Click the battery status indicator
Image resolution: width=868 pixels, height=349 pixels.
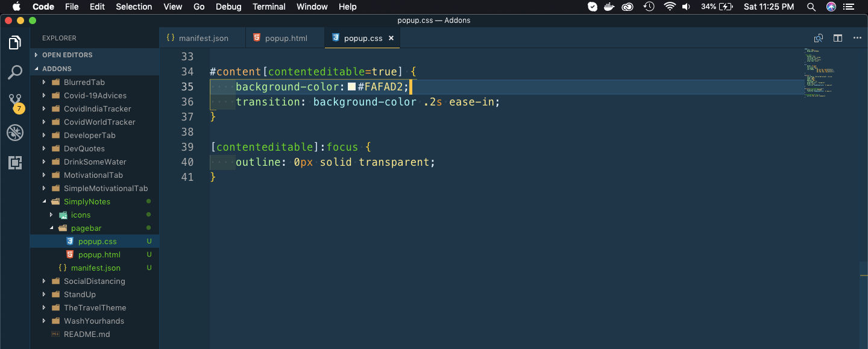pyautogui.click(x=717, y=7)
